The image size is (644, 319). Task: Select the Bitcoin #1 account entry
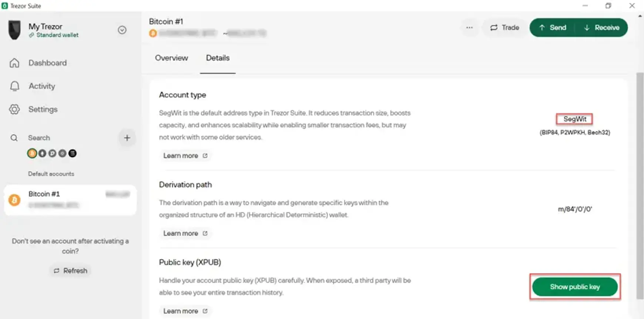click(70, 200)
